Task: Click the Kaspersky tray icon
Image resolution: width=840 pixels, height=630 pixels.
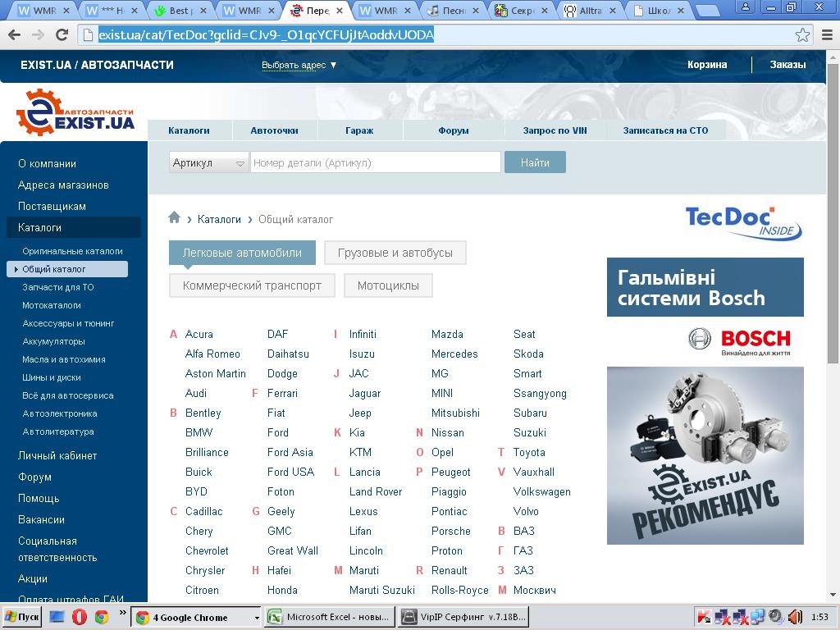Action: [x=704, y=617]
